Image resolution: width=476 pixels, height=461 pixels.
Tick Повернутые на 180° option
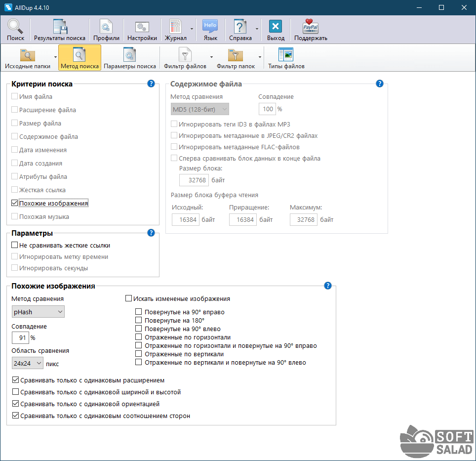tap(139, 321)
